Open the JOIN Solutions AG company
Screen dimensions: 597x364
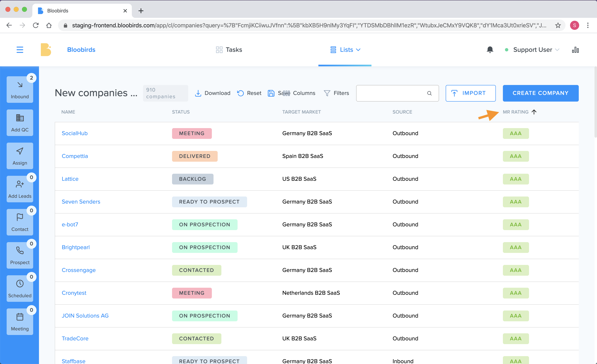(85, 315)
